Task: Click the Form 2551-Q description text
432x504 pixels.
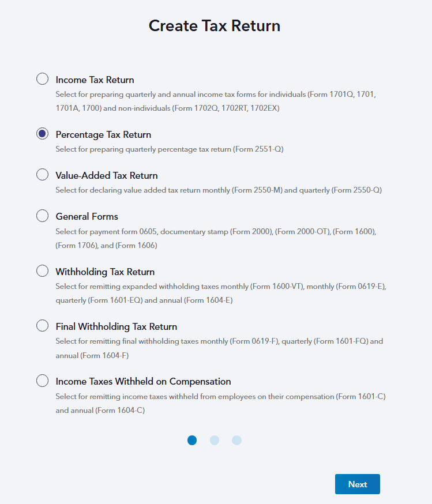Action: click(169, 149)
